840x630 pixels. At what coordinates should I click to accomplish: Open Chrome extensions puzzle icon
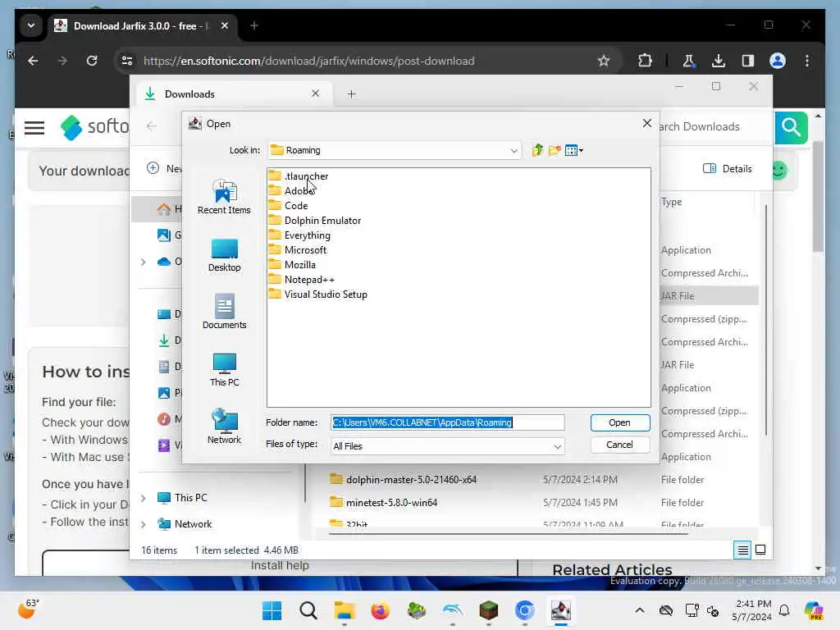pos(645,61)
